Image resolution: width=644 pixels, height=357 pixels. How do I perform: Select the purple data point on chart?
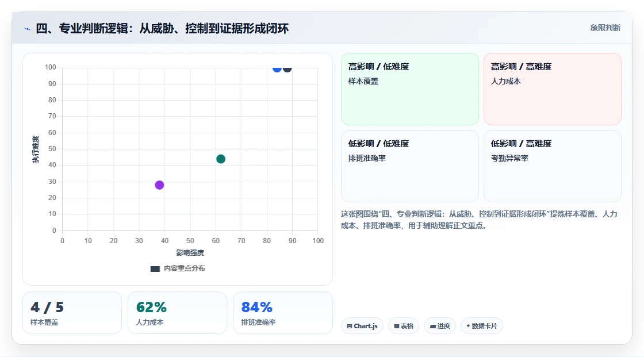[x=159, y=185]
